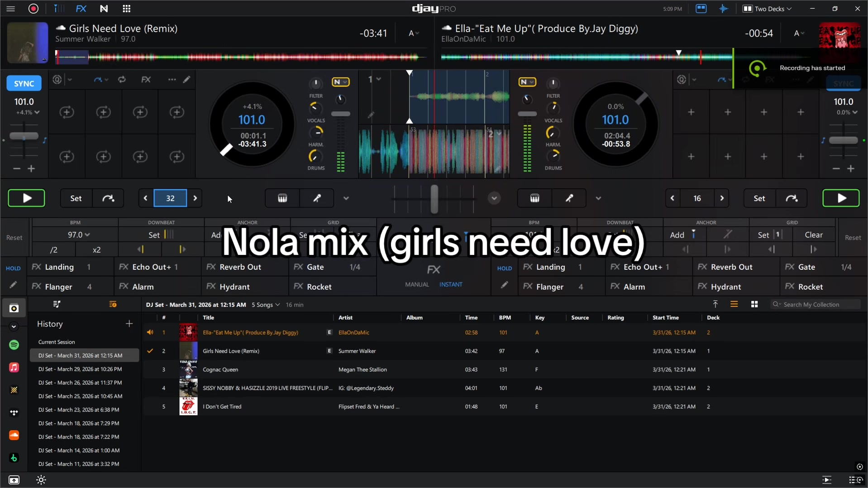Open the 97.0 BPM dropdown
Image resolution: width=868 pixels, height=488 pixels.
click(x=79, y=234)
